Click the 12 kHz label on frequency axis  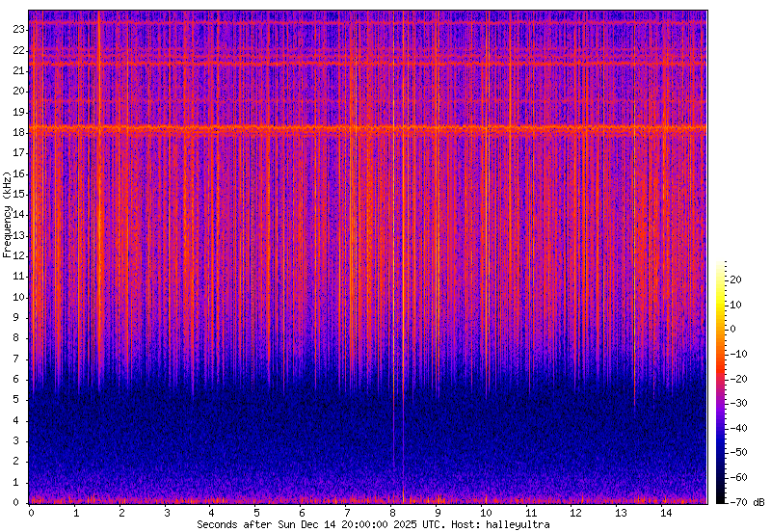pos(18,255)
